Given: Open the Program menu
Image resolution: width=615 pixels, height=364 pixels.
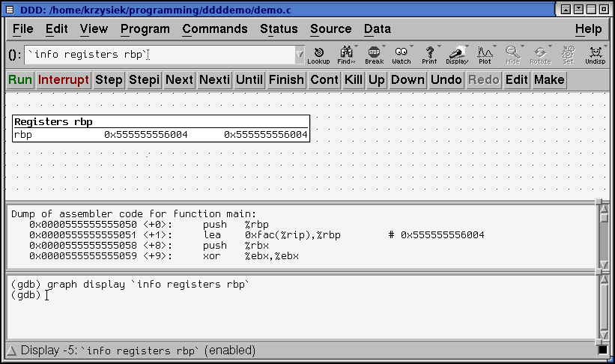Looking at the screenshot, I should pyautogui.click(x=145, y=29).
